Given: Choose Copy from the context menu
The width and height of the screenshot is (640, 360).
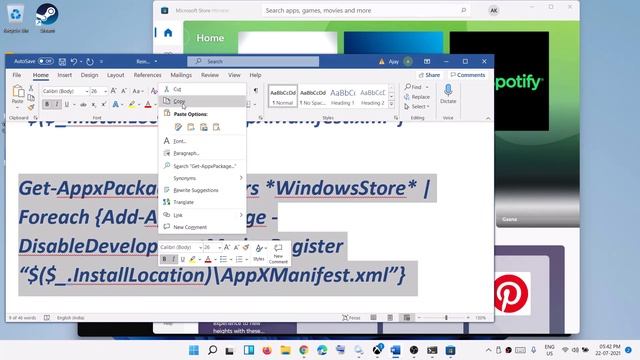Looking at the screenshot, I should tap(203, 101).
